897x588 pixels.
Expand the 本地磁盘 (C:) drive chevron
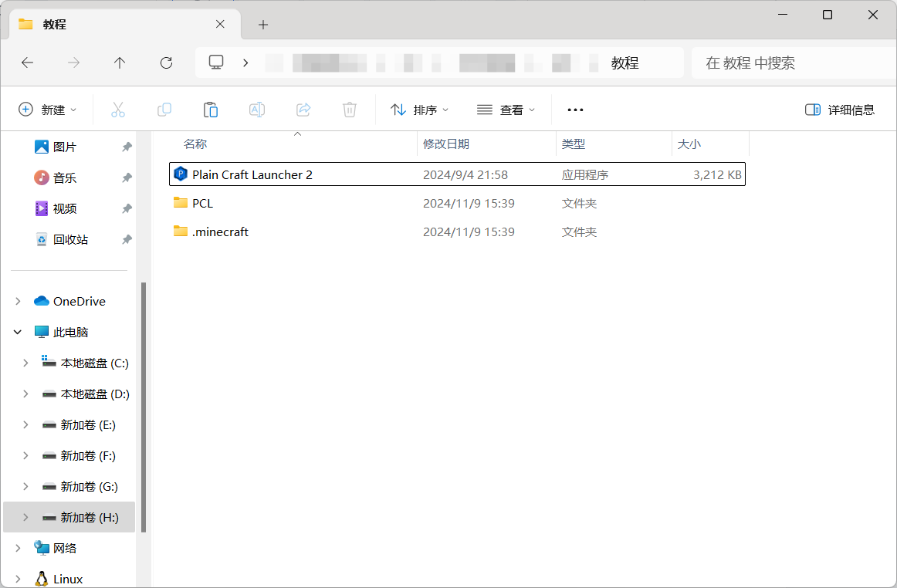click(25, 363)
